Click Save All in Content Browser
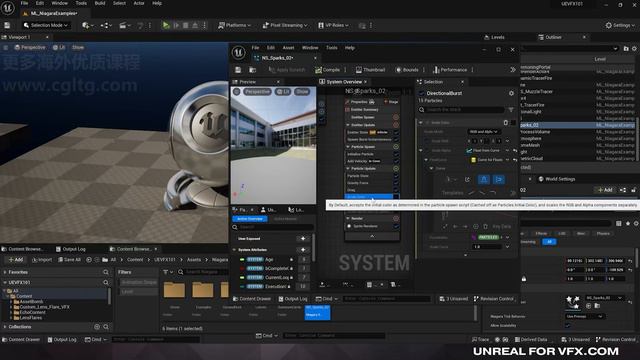640x360 pixels. 69,260
